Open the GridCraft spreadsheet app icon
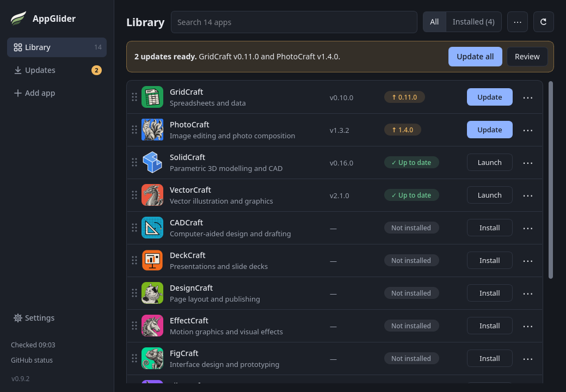 (152, 97)
